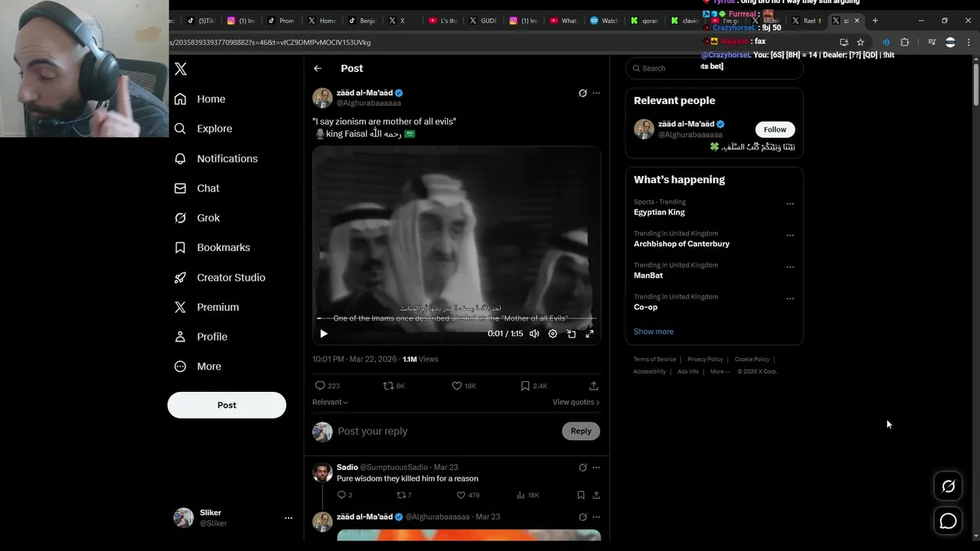
Task: Open More options in sidebar
Action: (199, 367)
